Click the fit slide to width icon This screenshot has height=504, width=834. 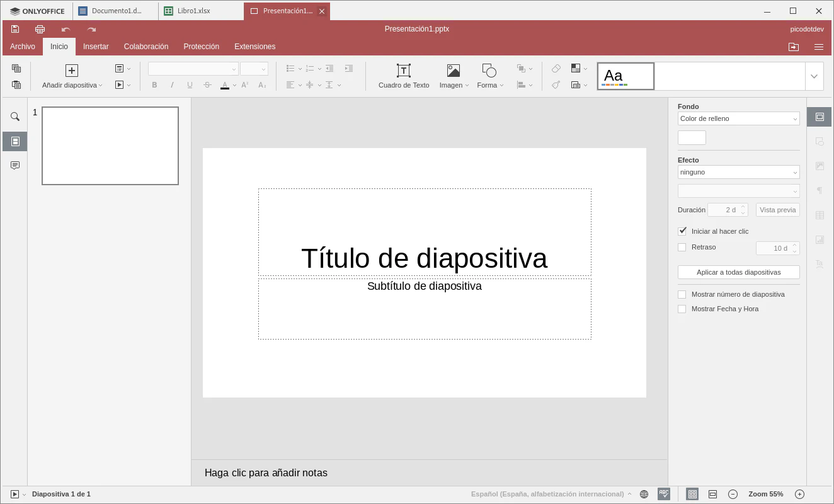pyautogui.click(x=712, y=495)
